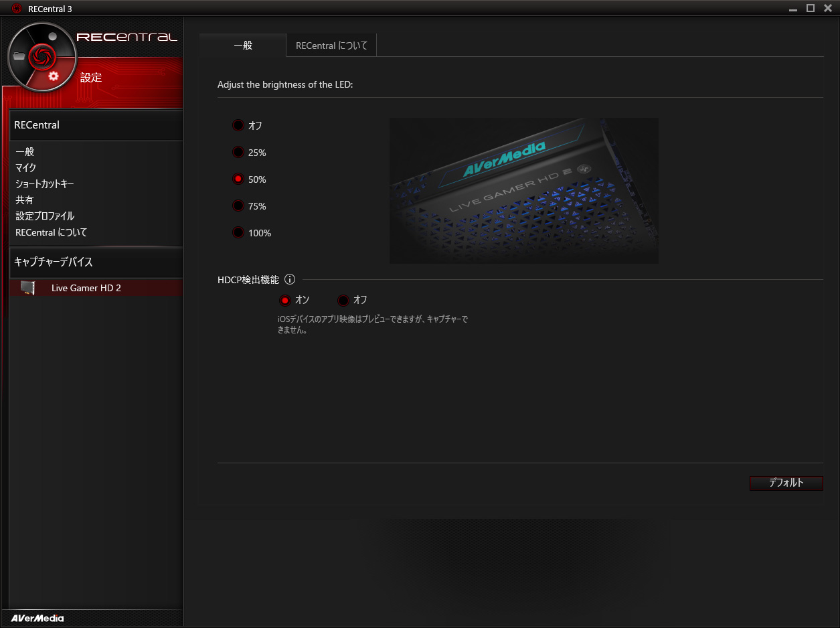Open the capture/record mode circle icon

[x=53, y=35]
